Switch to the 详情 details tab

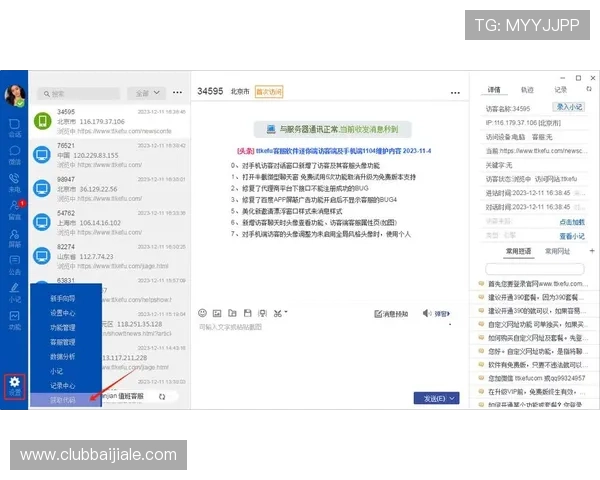click(494, 90)
